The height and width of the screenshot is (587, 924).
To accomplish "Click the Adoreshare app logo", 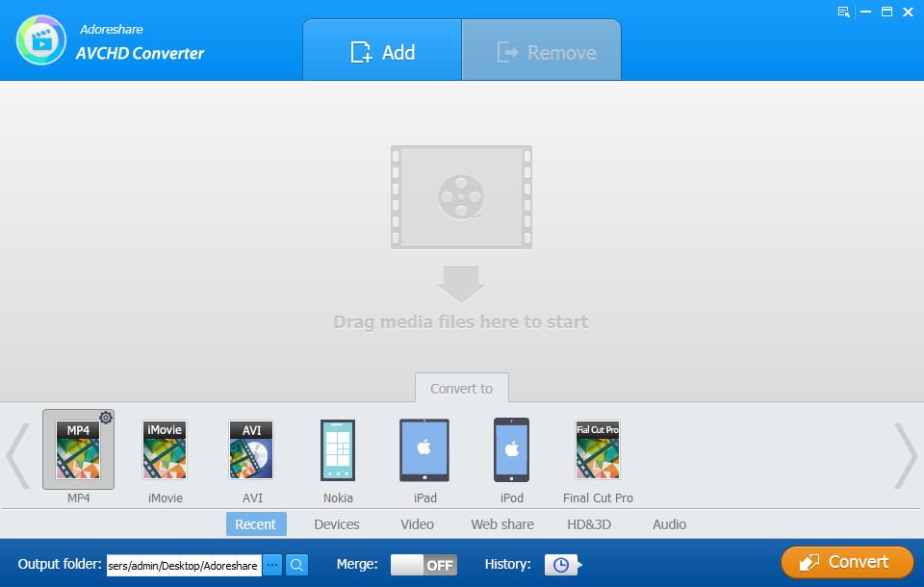I will (41, 40).
